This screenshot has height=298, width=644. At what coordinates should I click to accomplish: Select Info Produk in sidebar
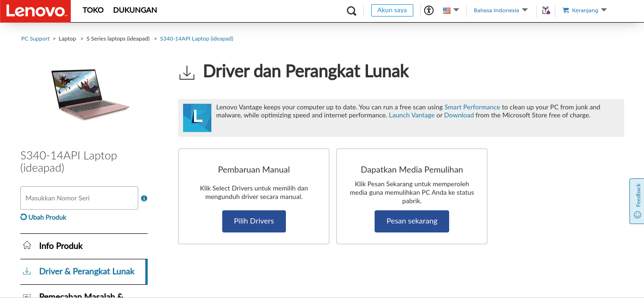[84, 246]
